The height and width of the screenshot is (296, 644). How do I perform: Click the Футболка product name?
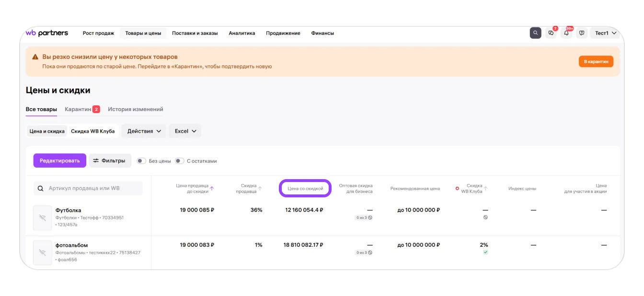69,210
